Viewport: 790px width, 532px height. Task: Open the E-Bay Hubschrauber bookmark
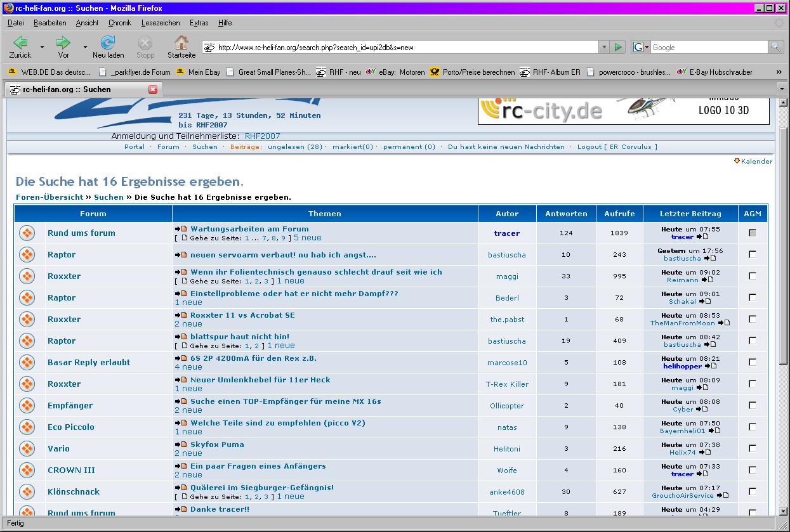pyautogui.click(x=714, y=72)
